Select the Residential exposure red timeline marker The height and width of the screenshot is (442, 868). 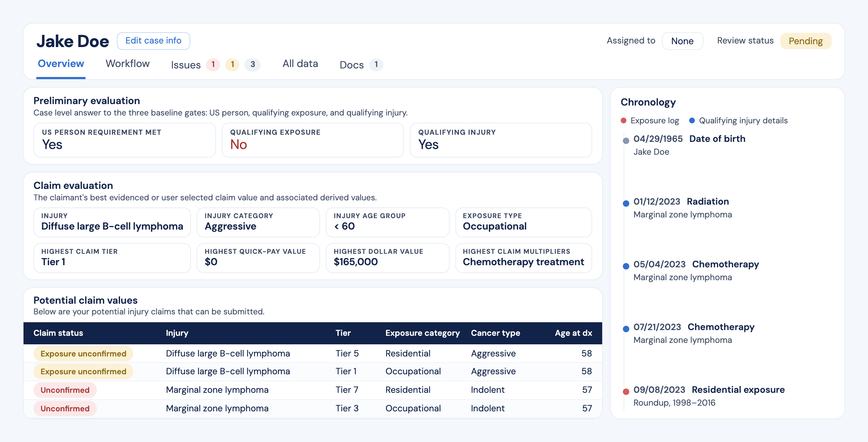[x=626, y=391]
